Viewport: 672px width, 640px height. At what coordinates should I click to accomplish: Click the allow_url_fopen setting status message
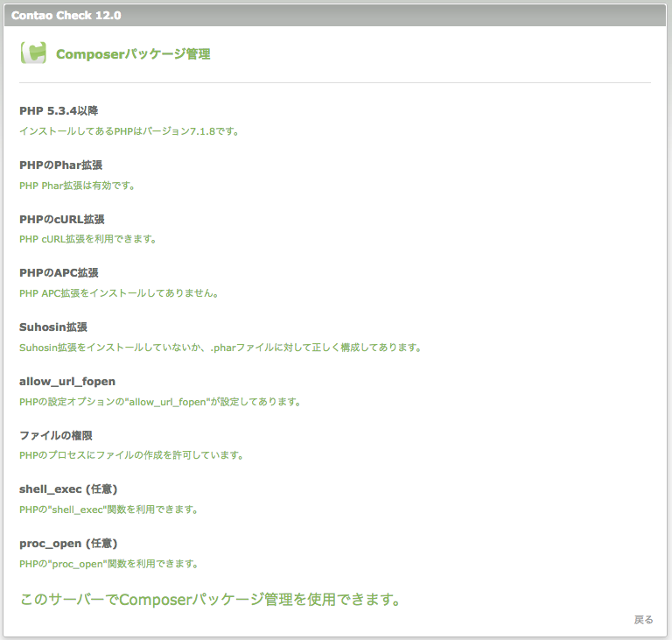[x=160, y=402]
